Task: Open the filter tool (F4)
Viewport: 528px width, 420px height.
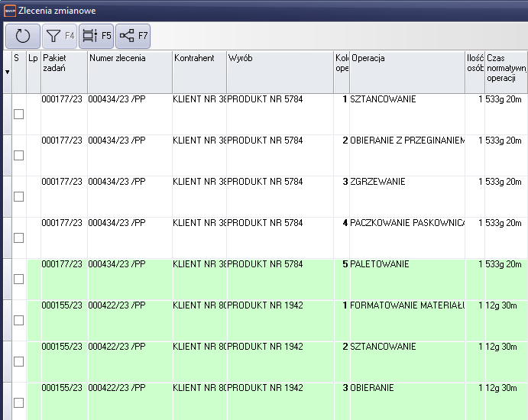Action: click(59, 36)
